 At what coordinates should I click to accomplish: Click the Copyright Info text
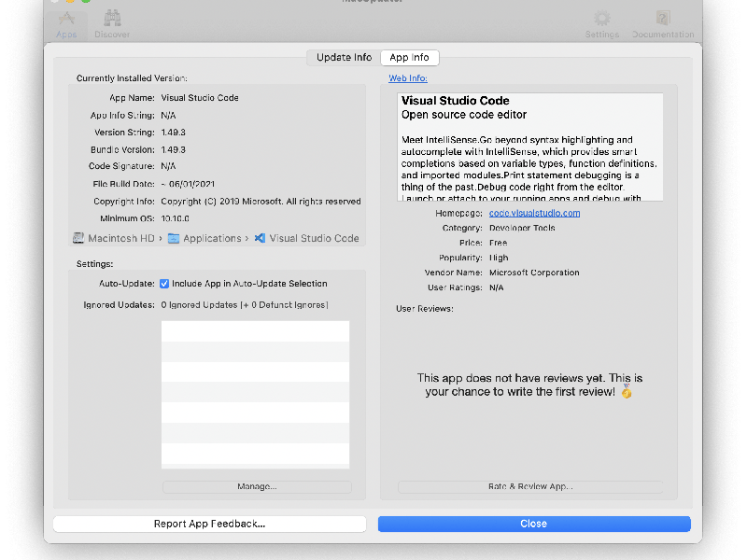pyautogui.click(x=261, y=202)
